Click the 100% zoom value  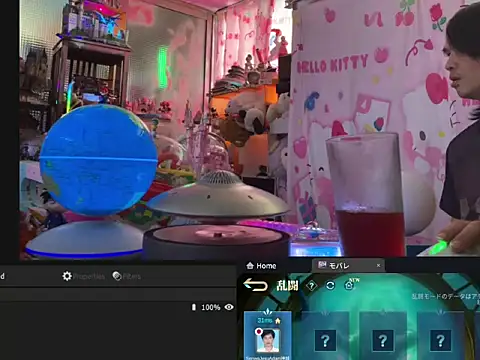click(211, 307)
